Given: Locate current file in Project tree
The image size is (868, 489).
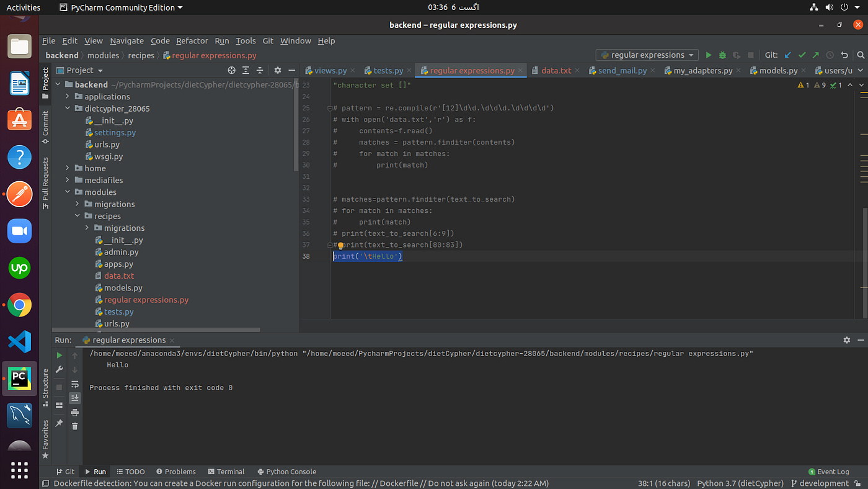Looking at the screenshot, I should tap(232, 71).
